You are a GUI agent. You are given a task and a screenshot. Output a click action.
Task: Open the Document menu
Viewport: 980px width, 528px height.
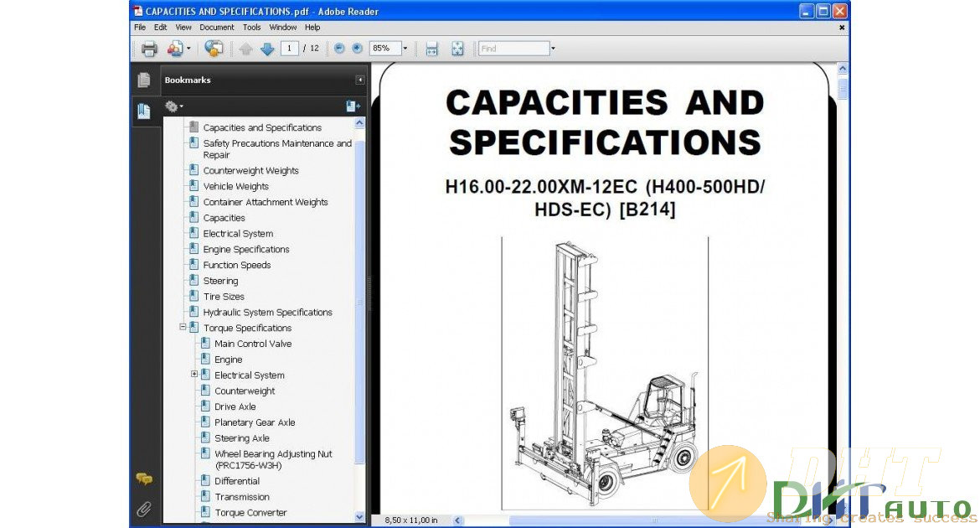click(217, 28)
